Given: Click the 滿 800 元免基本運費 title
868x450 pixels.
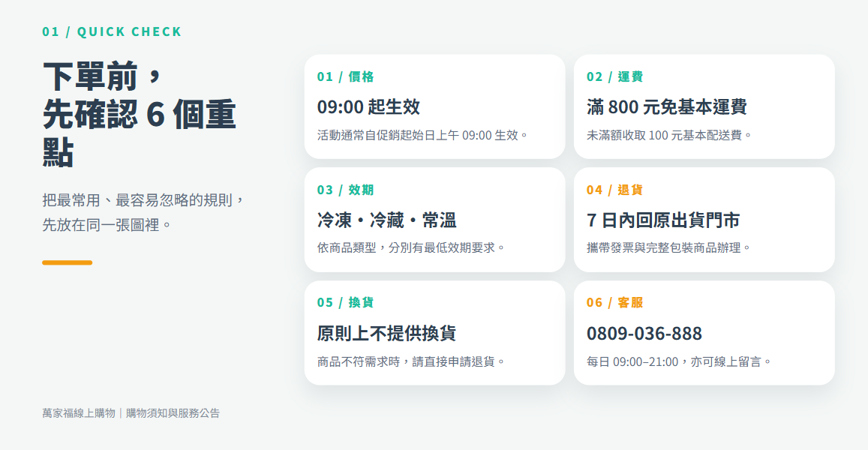Looking at the screenshot, I should 666,106.
